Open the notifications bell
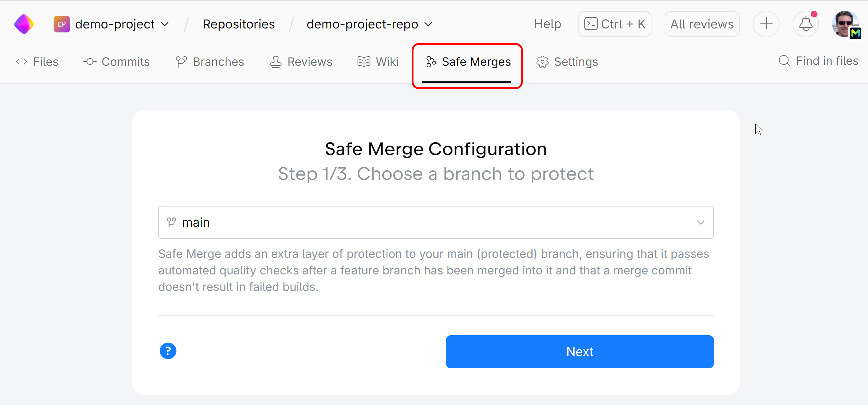The height and width of the screenshot is (405, 868). [x=805, y=24]
